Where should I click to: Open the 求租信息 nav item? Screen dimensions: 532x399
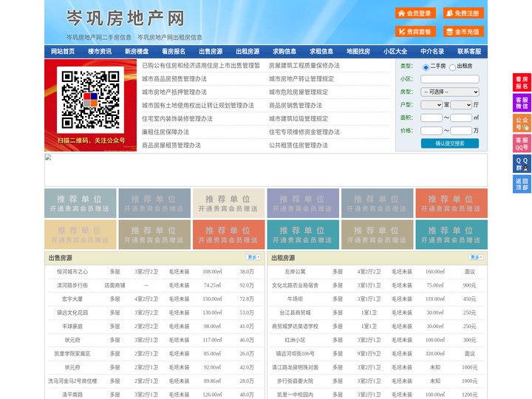(321, 52)
